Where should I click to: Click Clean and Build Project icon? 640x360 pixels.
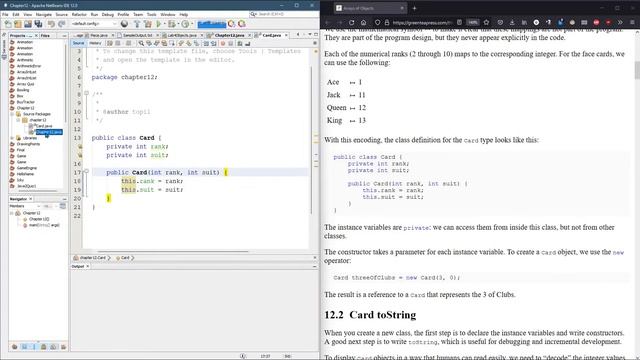(x=148, y=24)
